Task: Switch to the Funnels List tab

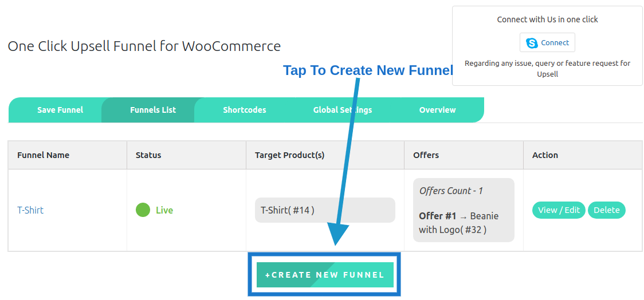Action: (153, 110)
